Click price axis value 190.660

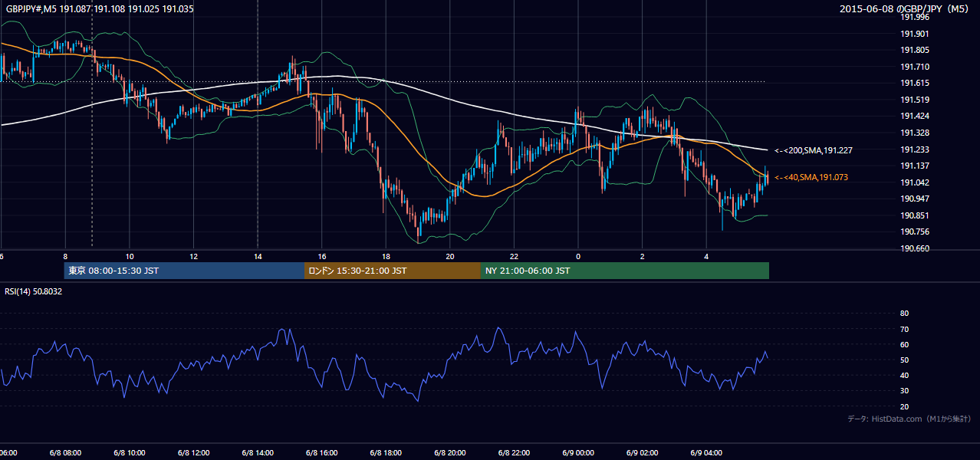tap(914, 248)
